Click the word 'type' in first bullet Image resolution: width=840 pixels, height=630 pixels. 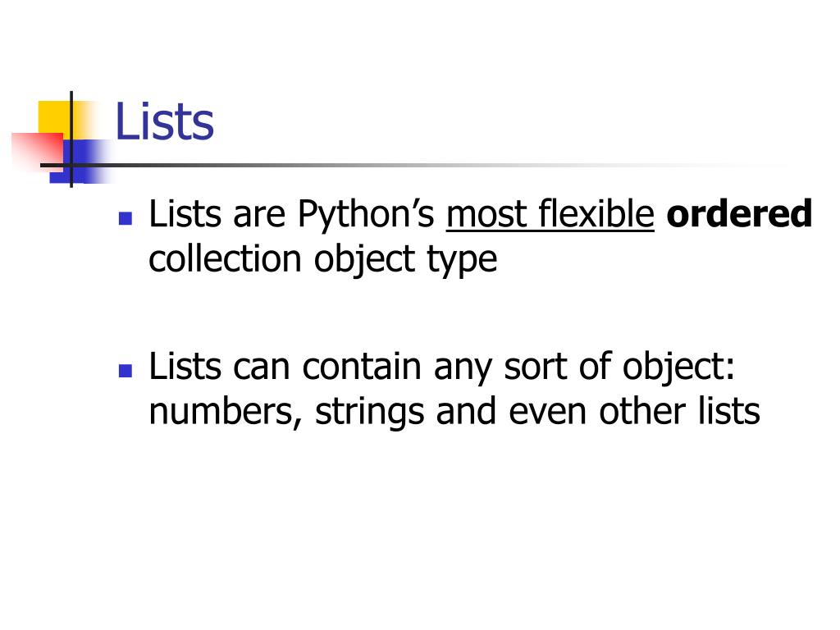pyautogui.click(x=463, y=261)
